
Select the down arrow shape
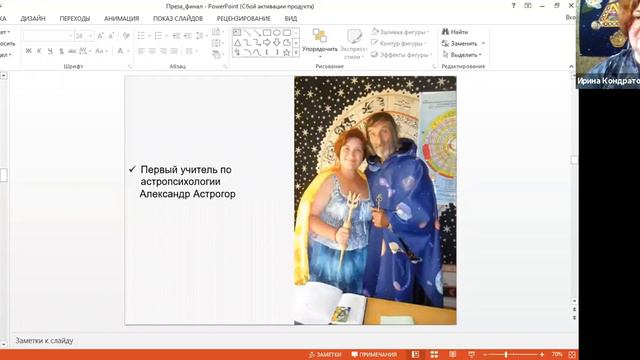click(x=277, y=42)
